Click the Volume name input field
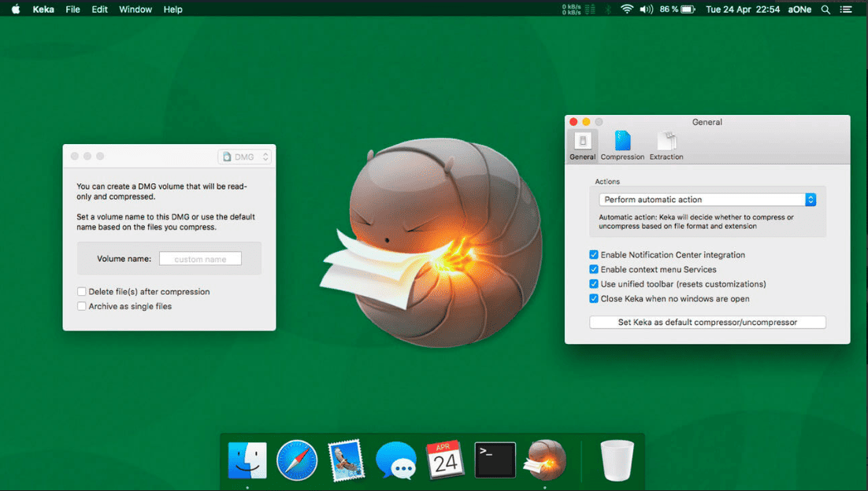This screenshot has width=868, height=491. 200,259
